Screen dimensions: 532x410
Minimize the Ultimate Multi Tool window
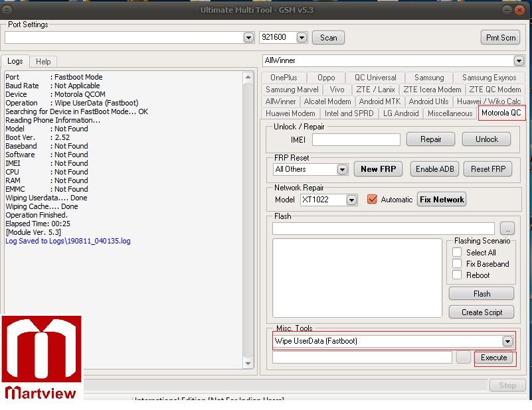pyautogui.click(x=507, y=10)
